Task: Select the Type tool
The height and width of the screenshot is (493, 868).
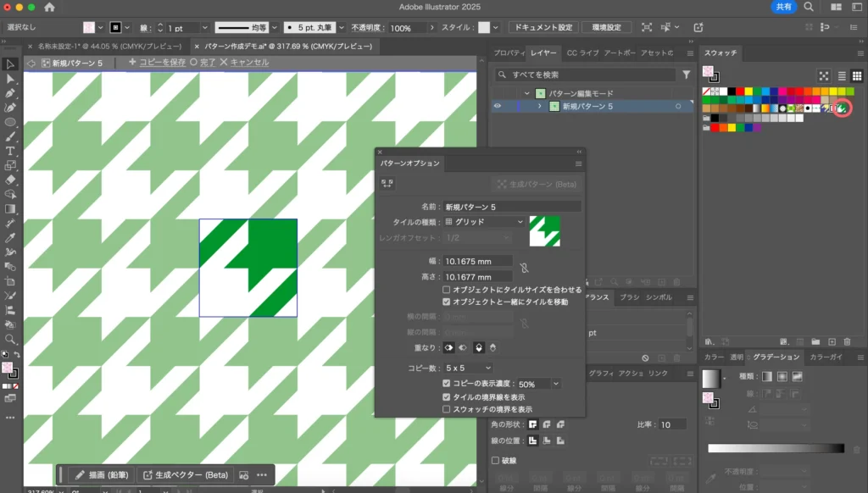Action: (11, 151)
